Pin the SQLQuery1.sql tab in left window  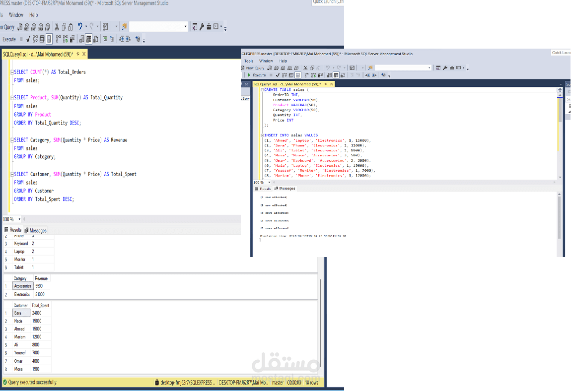[x=77, y=54]
